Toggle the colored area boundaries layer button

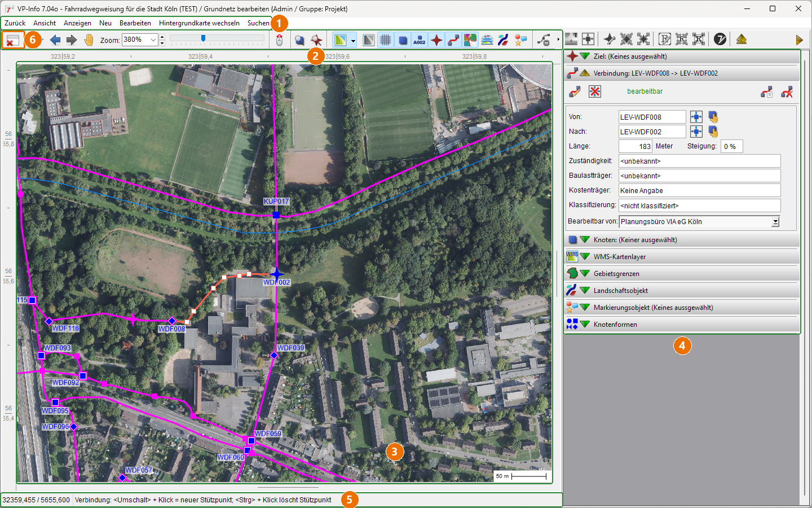[470, 40]
